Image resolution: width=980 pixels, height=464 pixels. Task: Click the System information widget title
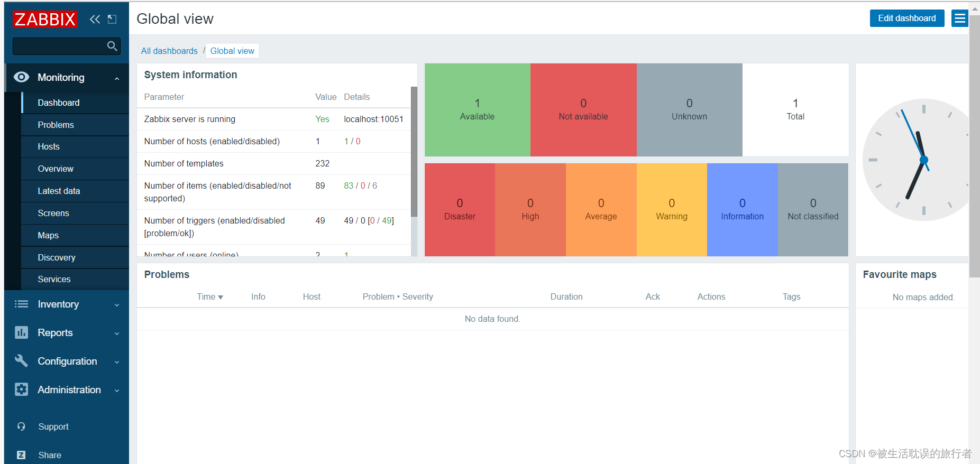pyautogui.click(x=190, y=75)
